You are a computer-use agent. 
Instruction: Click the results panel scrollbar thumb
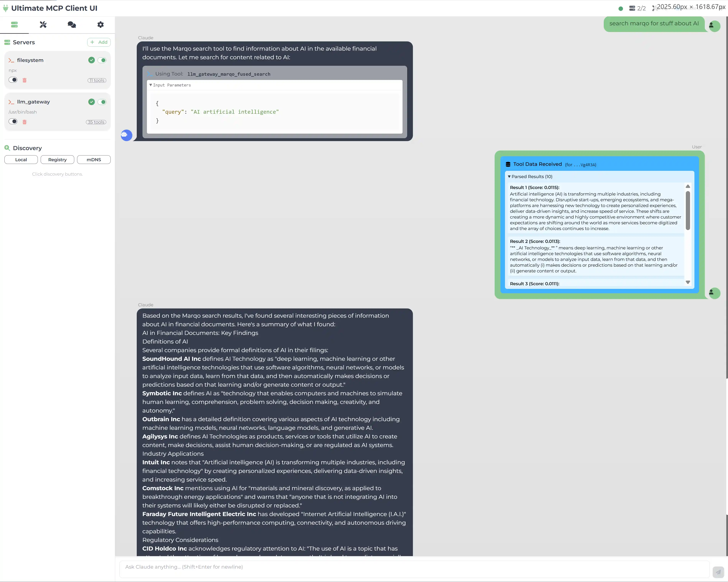coord(688,211)
